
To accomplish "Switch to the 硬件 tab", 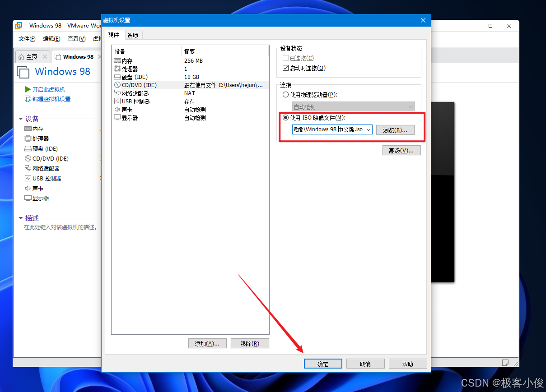I will point(114,35).
